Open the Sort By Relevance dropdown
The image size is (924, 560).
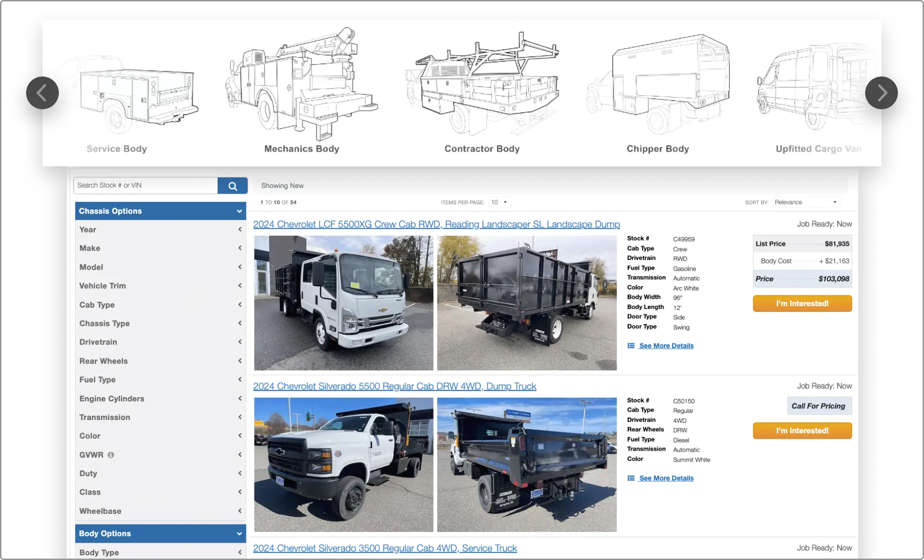coord(806,202)
